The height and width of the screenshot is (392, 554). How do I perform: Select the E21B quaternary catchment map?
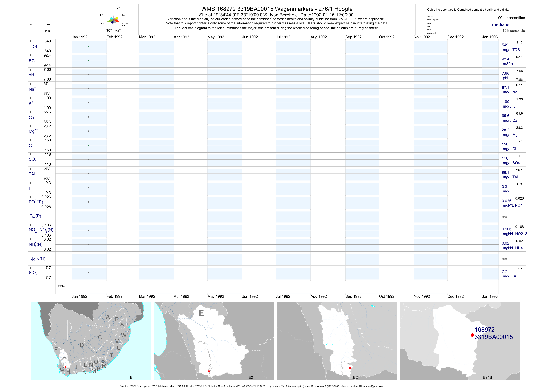460,341
